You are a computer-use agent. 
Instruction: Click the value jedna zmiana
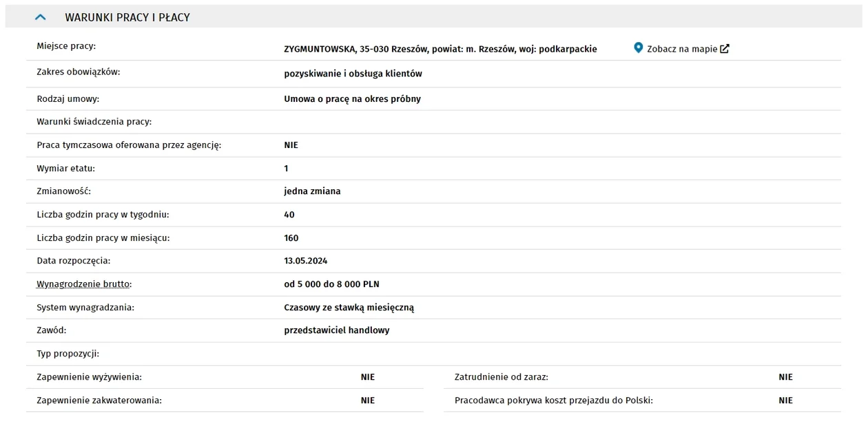(312, 191)
